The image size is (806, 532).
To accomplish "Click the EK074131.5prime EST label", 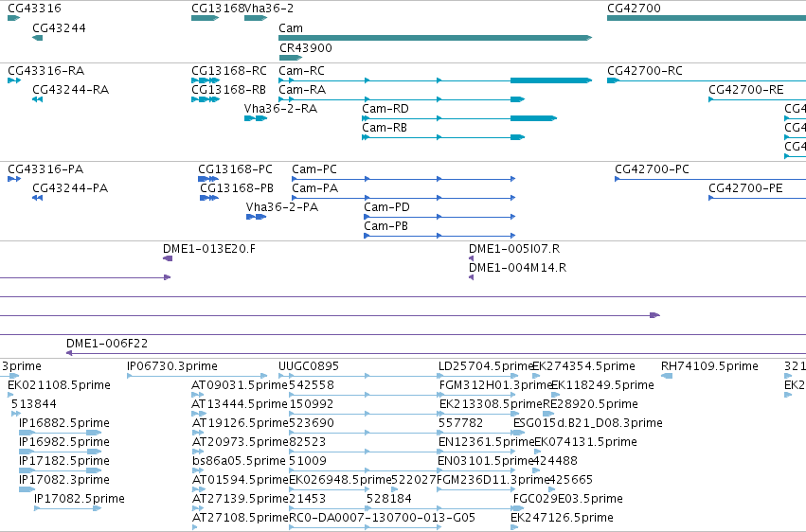I will 586,443.
